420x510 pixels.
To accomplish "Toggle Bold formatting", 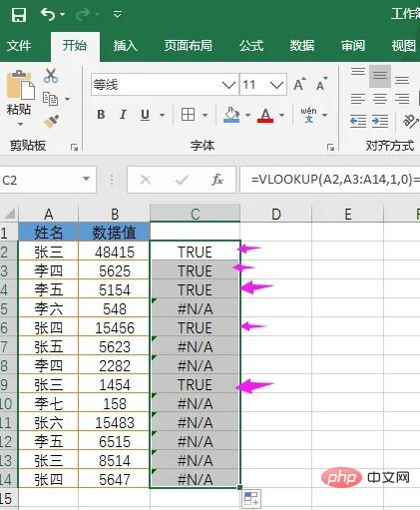I will [x=101, y=115].
